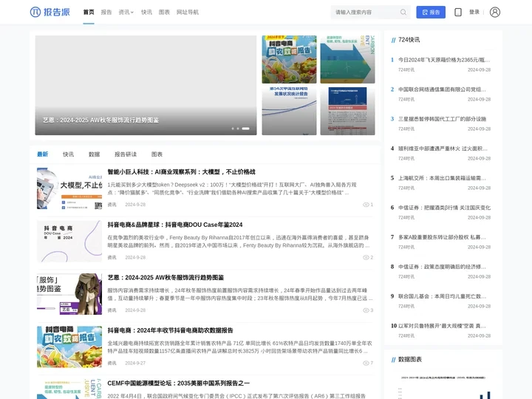Viewport: 532px width, 399px height.
Task: Expand the 资讯 dropdown in navigation
Action: click(126, 13)
